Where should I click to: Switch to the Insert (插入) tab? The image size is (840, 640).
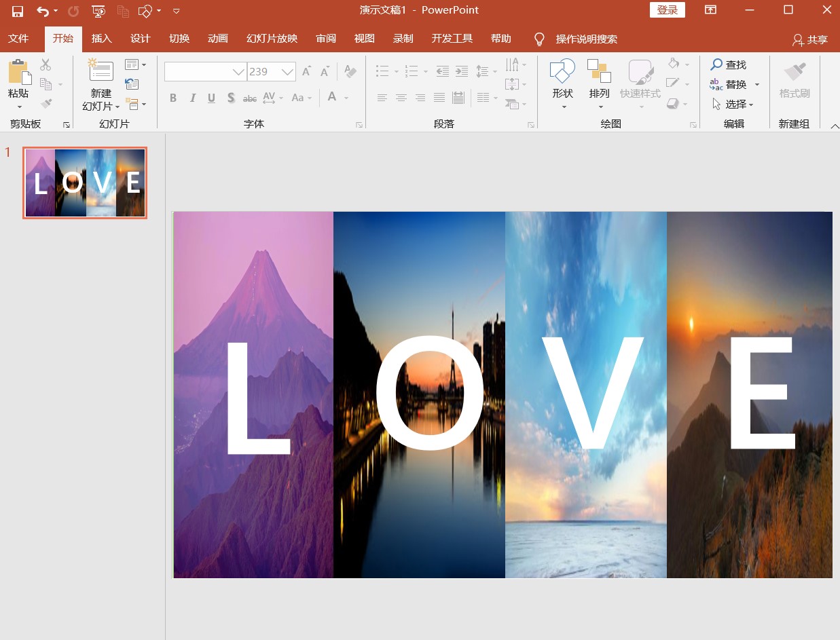pyautogui.click(x=101, y=39)
